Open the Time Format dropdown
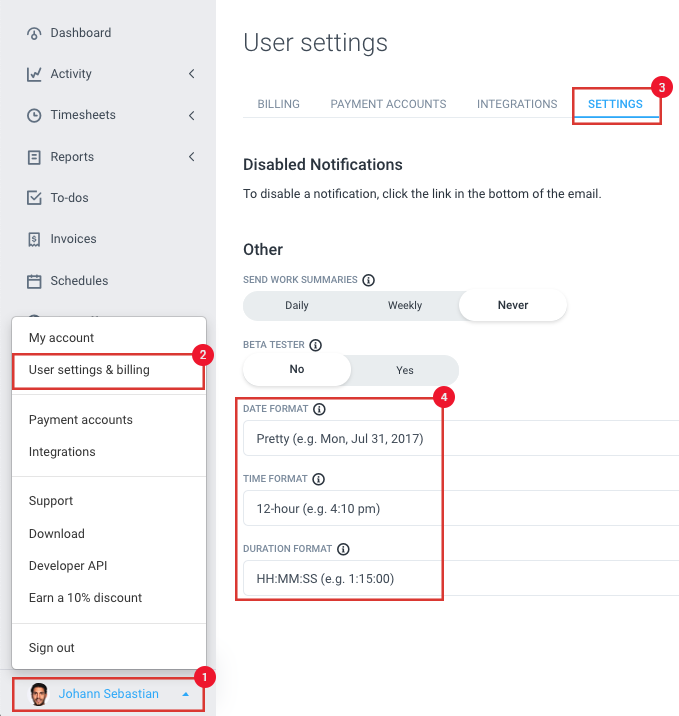 click(x=460, y=508)
